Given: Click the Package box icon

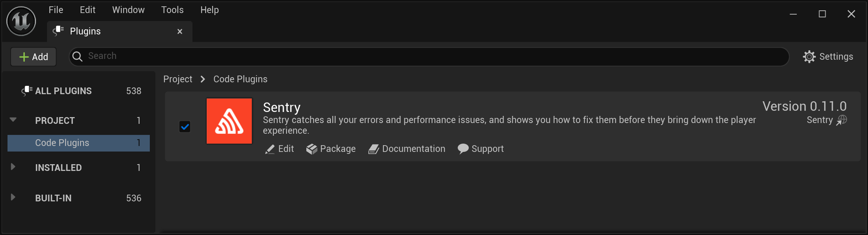Looking at the screenshot, I should pos(311,149).
